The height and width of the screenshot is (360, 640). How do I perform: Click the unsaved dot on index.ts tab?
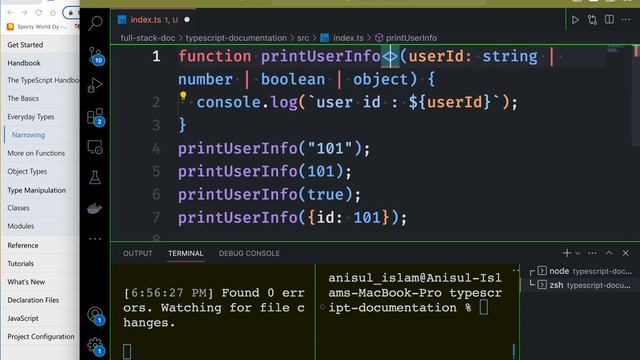(x=187, y=20)
